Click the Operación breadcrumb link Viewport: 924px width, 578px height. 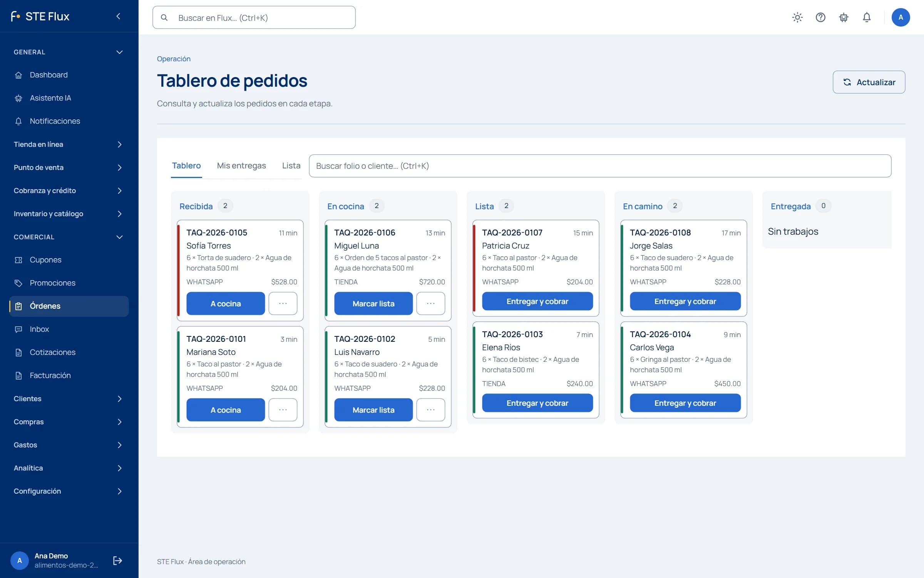click(x=174, y=59)
